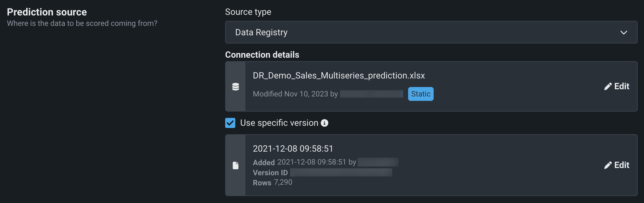The width and height of the screenshot is (644, 203).
Task: Click the Use specific version label text
Action: [279, 123]
